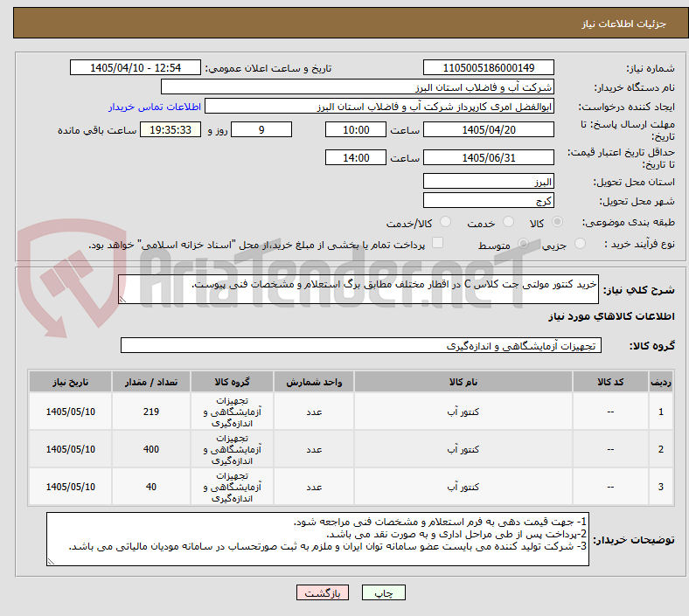Viewport: 689px width, 616px height.
Task: Click the request number field 1105005186000149
Action: tap(488, 67)
